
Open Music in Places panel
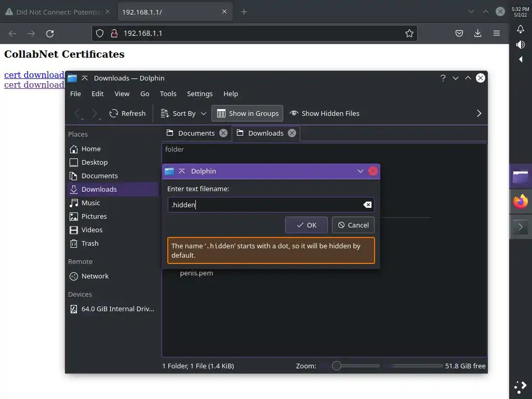pyautogui.click(x=113, y=203)
